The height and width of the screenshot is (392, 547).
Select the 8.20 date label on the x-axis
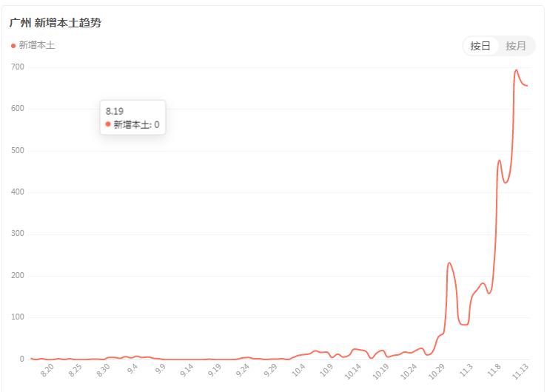tap(48, 369)
